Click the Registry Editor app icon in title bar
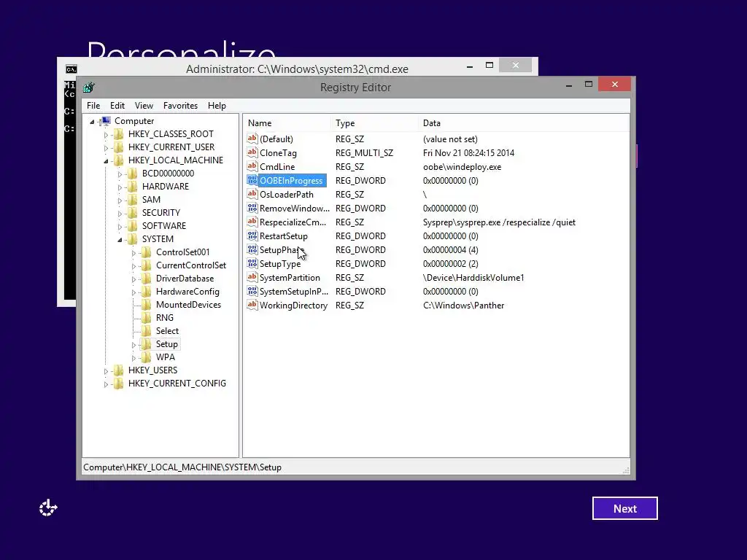The width and height of the screenshot is (747, 560). coord(88,87)
